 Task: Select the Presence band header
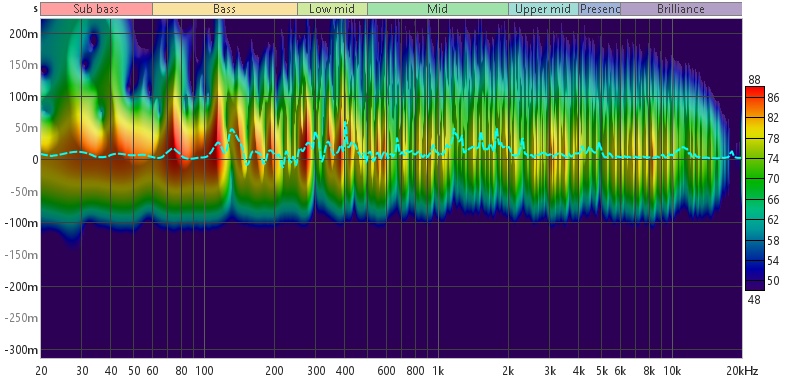(600, 9)
